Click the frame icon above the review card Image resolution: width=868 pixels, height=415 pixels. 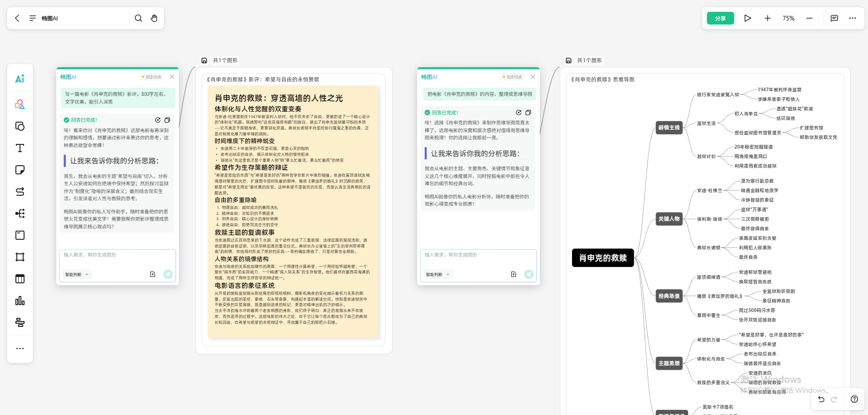(x=204, y=60)
